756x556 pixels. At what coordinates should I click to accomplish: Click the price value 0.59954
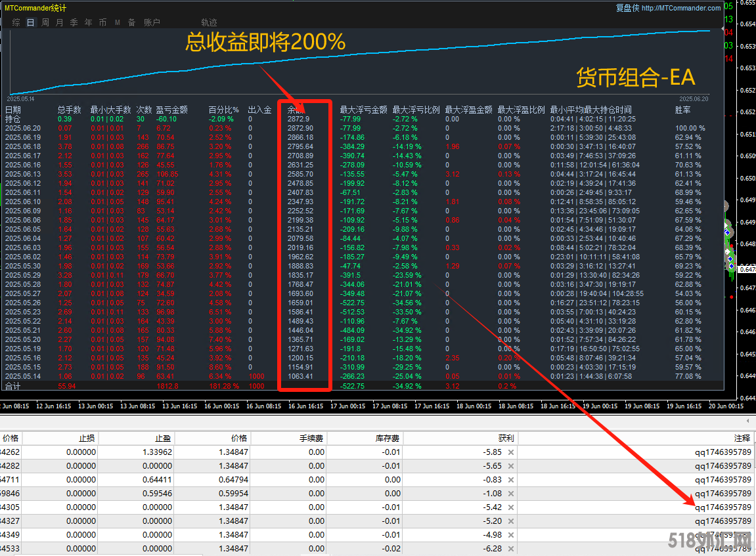pyautogui.click(x=233, y=494)
